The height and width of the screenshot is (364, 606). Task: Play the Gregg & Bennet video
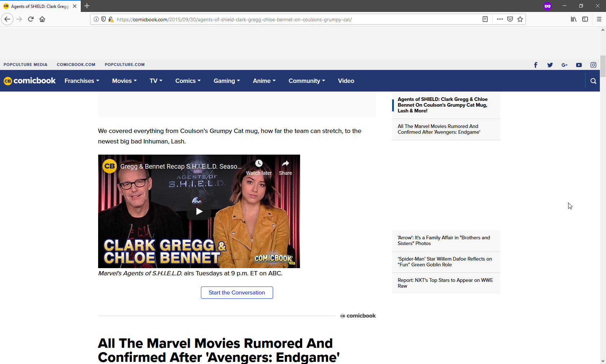tap(199, 212)
